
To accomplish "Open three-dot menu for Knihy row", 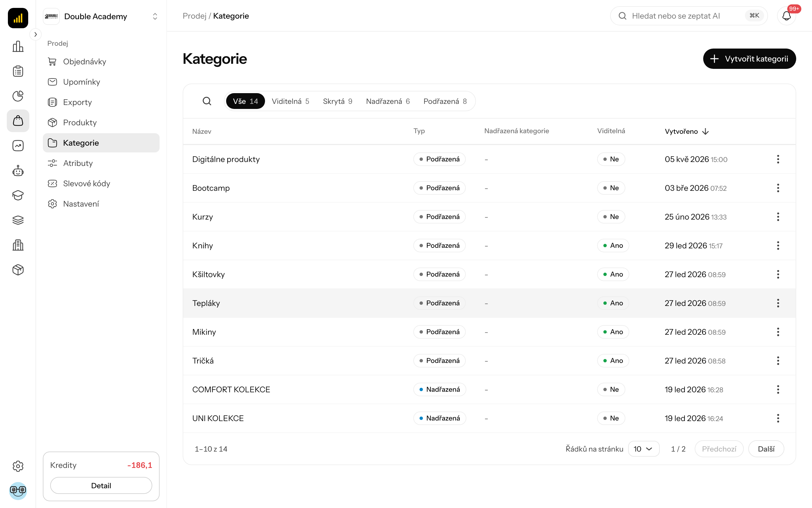I will click(x=778, y=246).
